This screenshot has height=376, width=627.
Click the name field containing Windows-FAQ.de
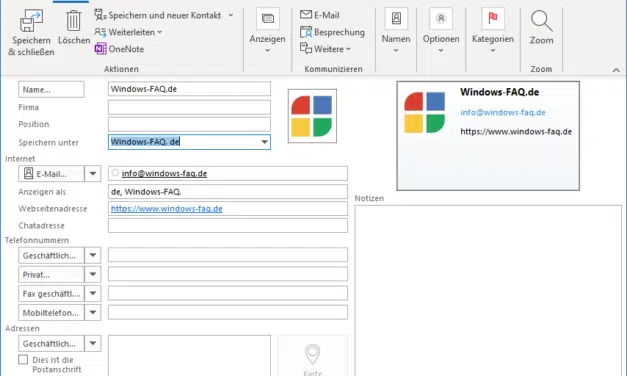[189, 89]
